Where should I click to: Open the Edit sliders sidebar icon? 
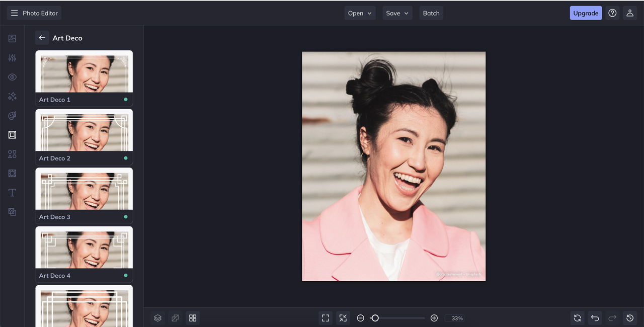pos(12,58)
